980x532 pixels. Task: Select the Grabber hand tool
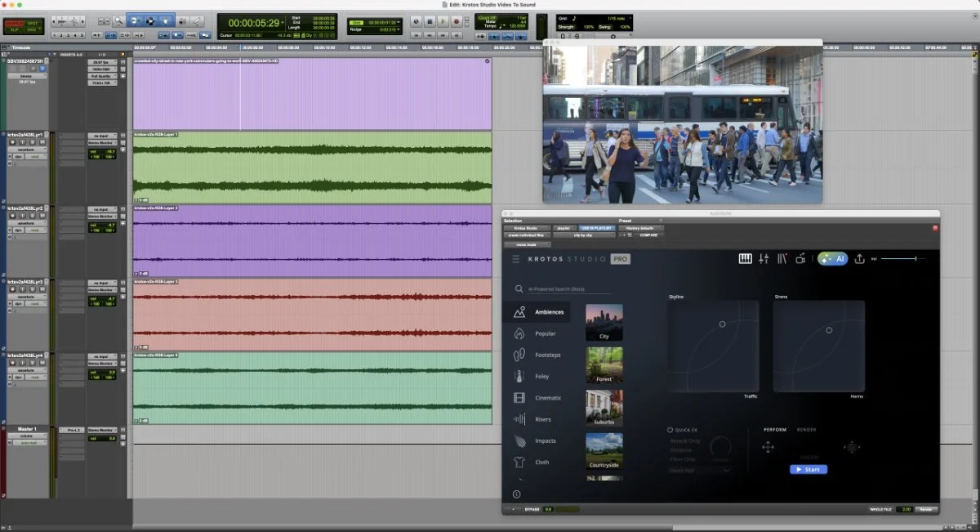[x=165, y=20]
